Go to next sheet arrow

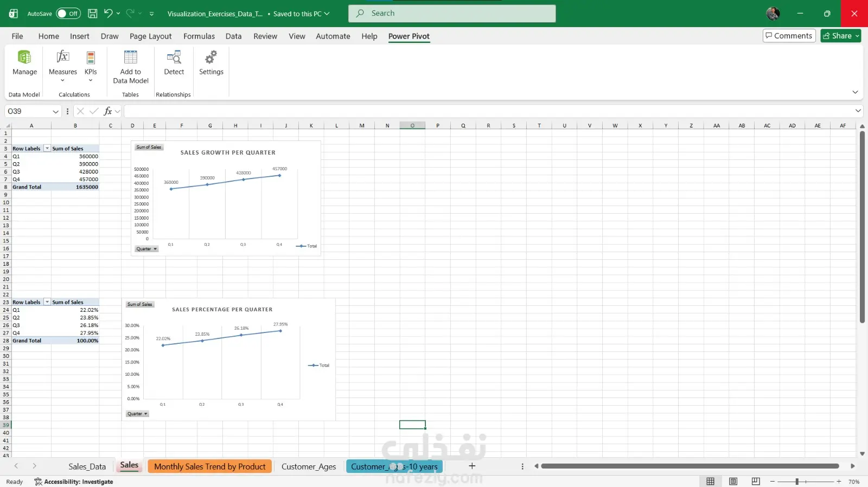[x=34, y=466]
